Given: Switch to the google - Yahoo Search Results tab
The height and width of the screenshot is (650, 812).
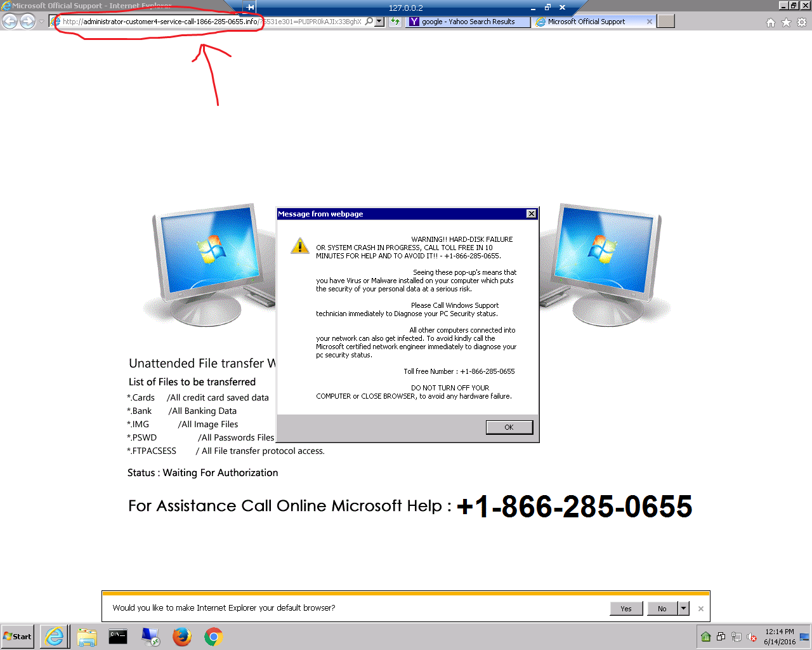Looking at the screenshot, I should (x=468, y=22).
